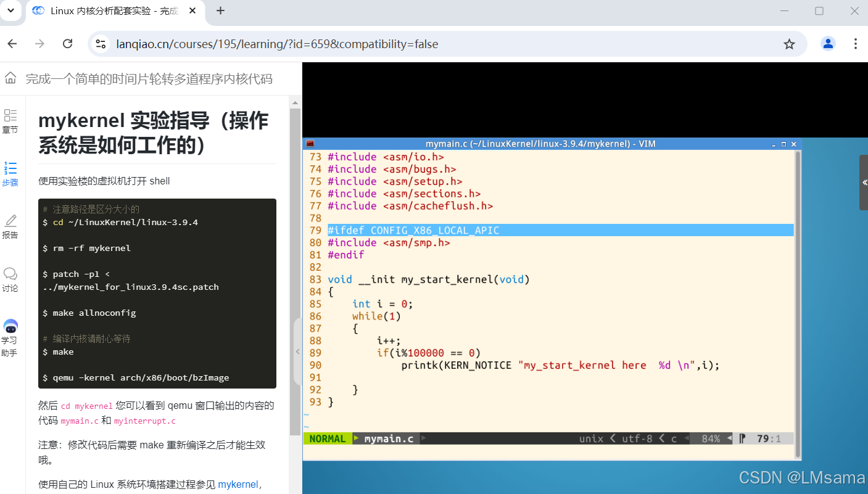Image resolution: width=868 pixels, height=494 pixels.
Task: Click the inline code myinterrupt.c
Action: [144, 421]
